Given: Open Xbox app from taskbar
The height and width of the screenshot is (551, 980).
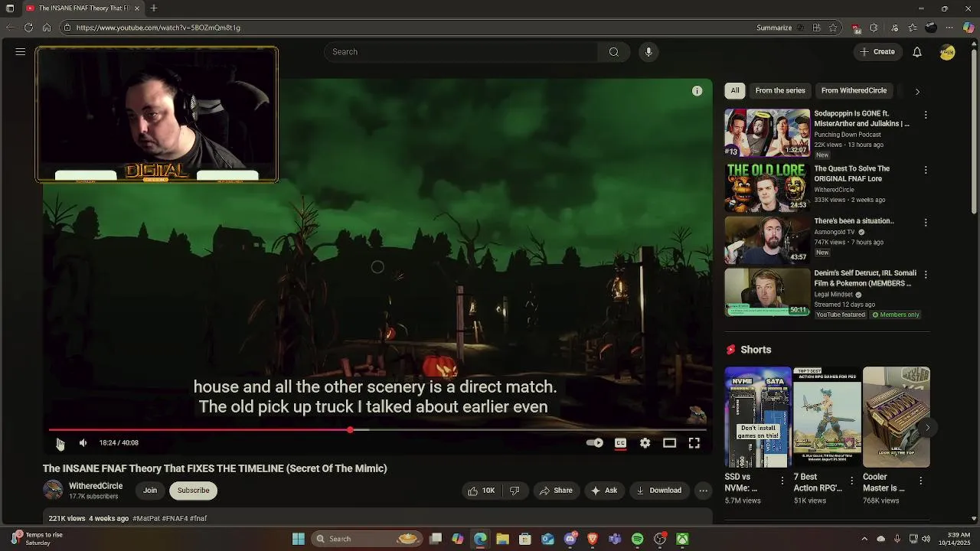Looking at the screenshot, I should click(682, 539).
